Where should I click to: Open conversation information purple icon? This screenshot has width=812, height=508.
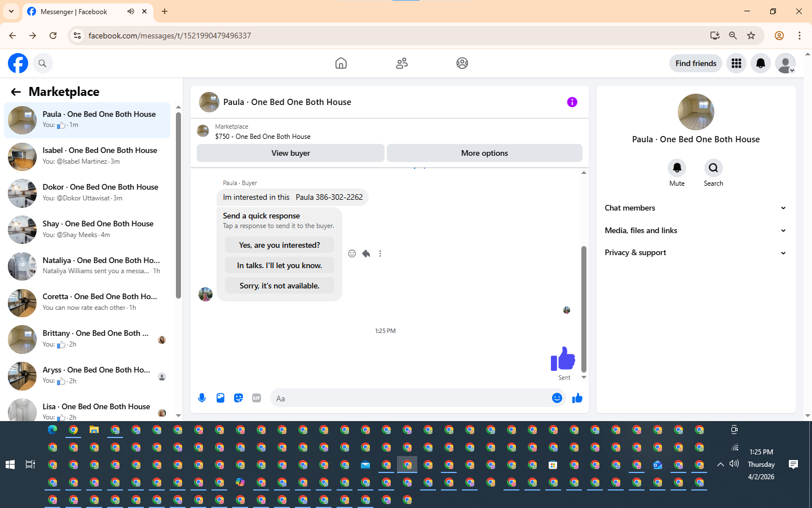572,102
